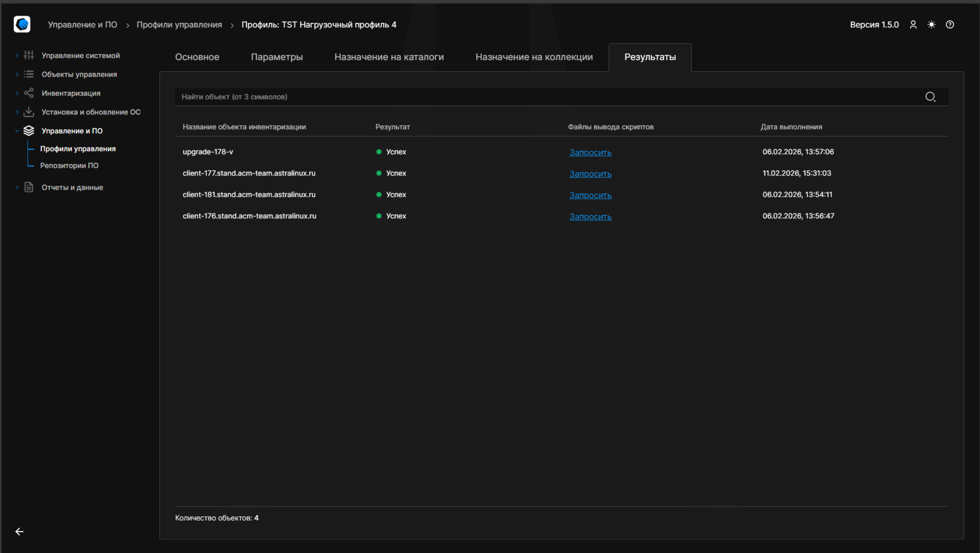Request script output for upgrade-178-v
This screenshot has width=980, height=553.
pyautogui.click(x=590, y=152)
